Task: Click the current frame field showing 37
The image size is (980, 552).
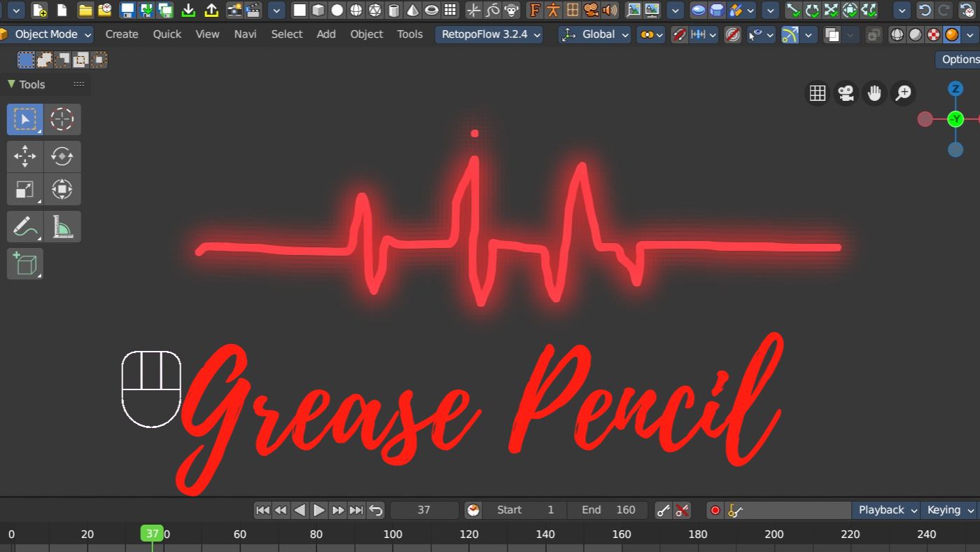Action: click(424, 510)
